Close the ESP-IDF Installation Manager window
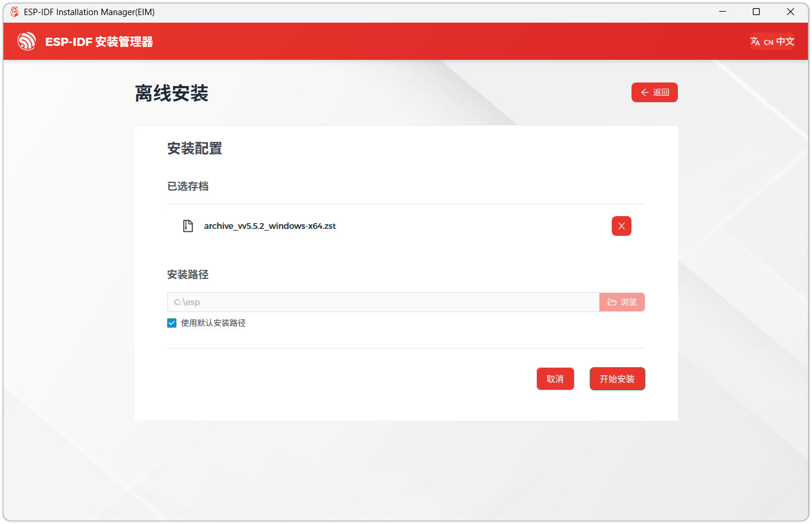The width and height of the screenshot is (812, 524). (790, 12)
